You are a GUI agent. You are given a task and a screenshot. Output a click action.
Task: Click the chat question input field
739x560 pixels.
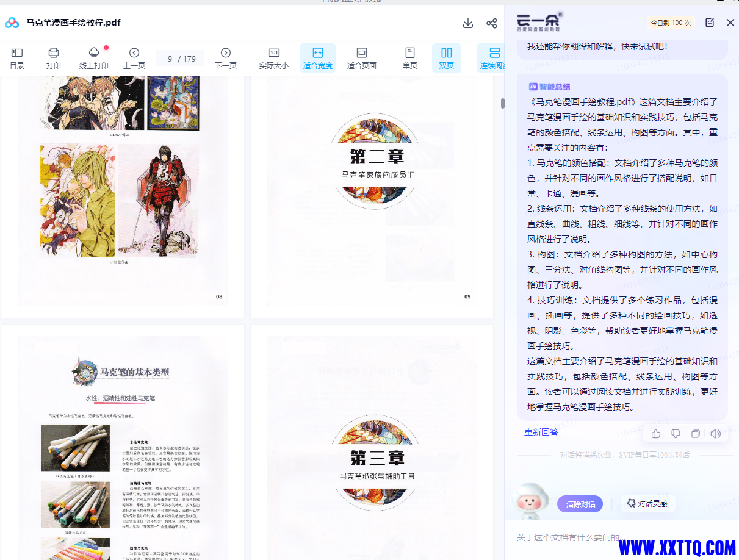[621, 537]
